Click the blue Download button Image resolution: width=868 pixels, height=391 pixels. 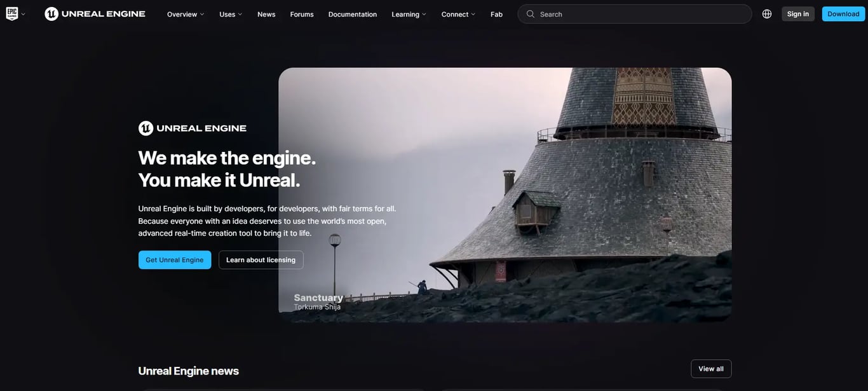click(x=843, y=14)
